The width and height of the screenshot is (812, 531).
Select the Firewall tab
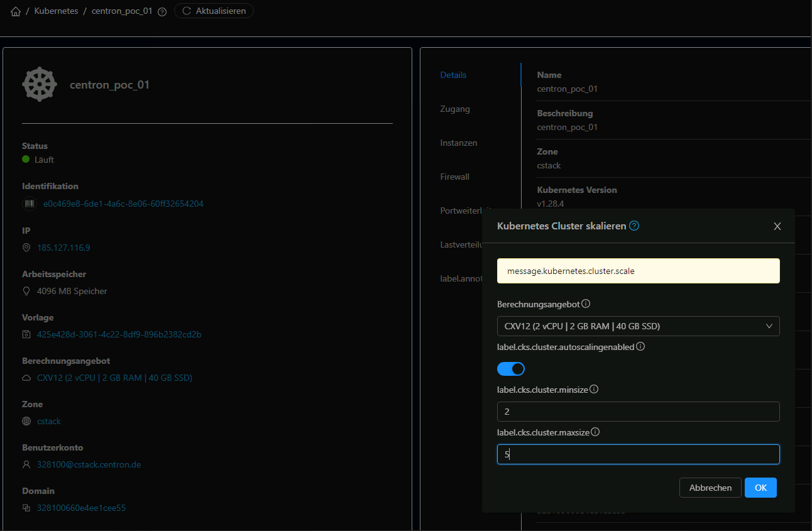click(454, 177)
